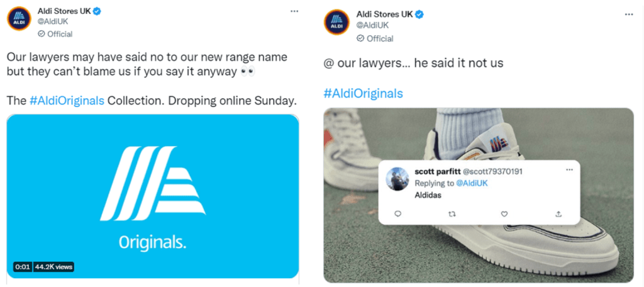Click the @AldiUK mention in the reply
This screenshot has height=287, width=644.
click(472, 183)
